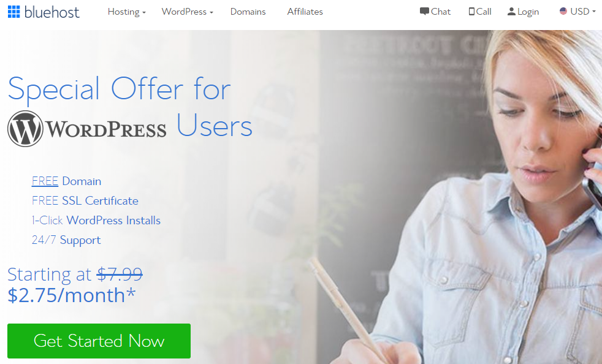
Task: Click the bluehost grid logo icon
Action: (14, 12)
